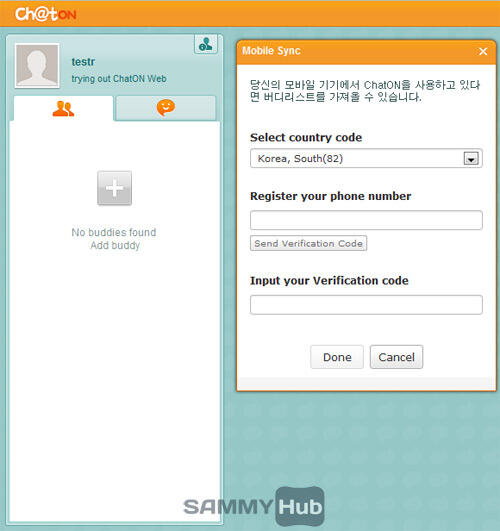This screenshot has height=531, width=500.
Task: Open the testr profile avatar picture
Action: 37,65
